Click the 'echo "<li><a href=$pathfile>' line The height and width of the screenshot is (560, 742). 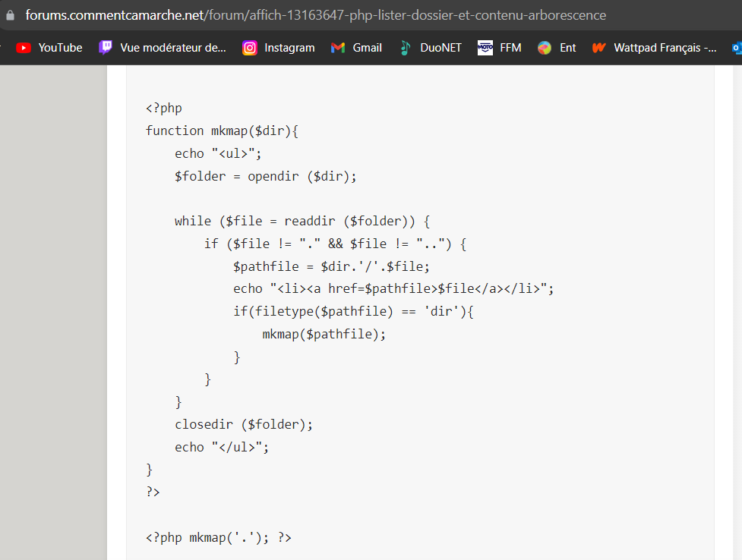[393, 289]
